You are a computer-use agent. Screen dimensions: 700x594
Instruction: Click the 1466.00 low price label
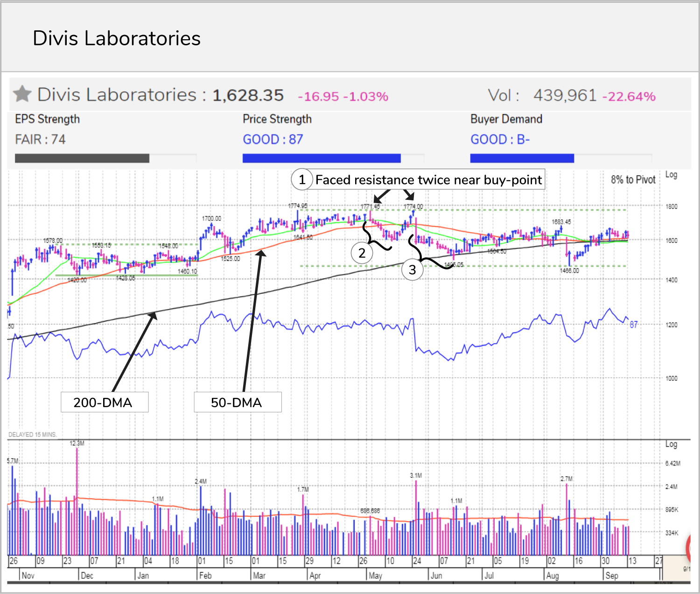(569, 270)
